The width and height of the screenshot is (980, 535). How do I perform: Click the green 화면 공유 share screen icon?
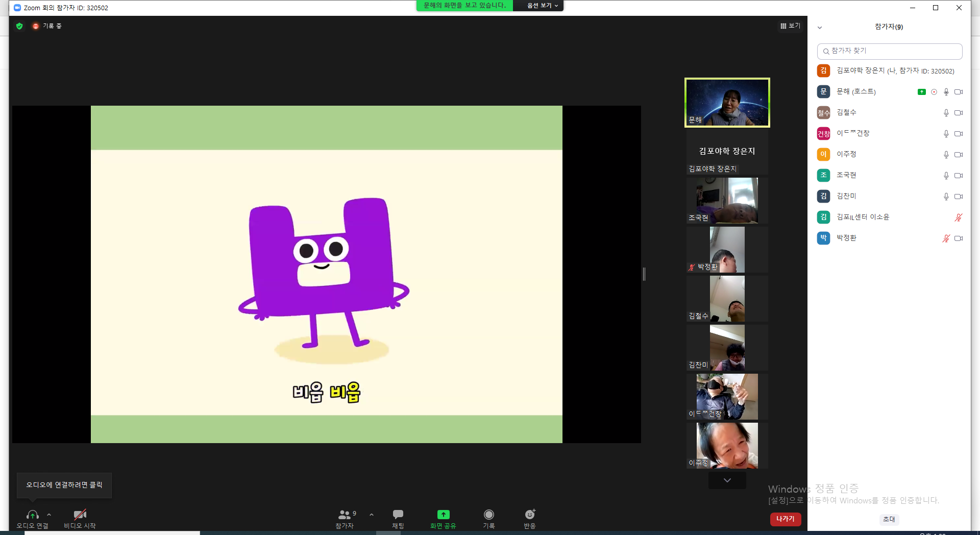click(x=443, y=515)
